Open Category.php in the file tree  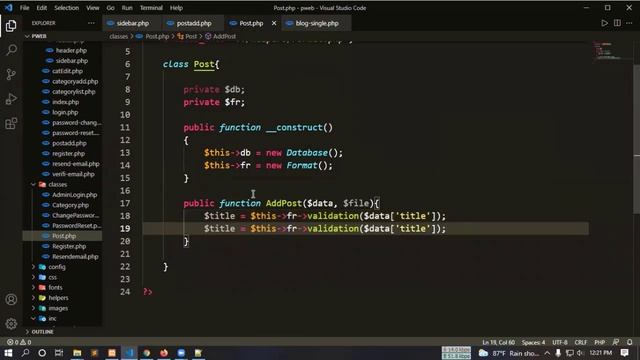71,205
